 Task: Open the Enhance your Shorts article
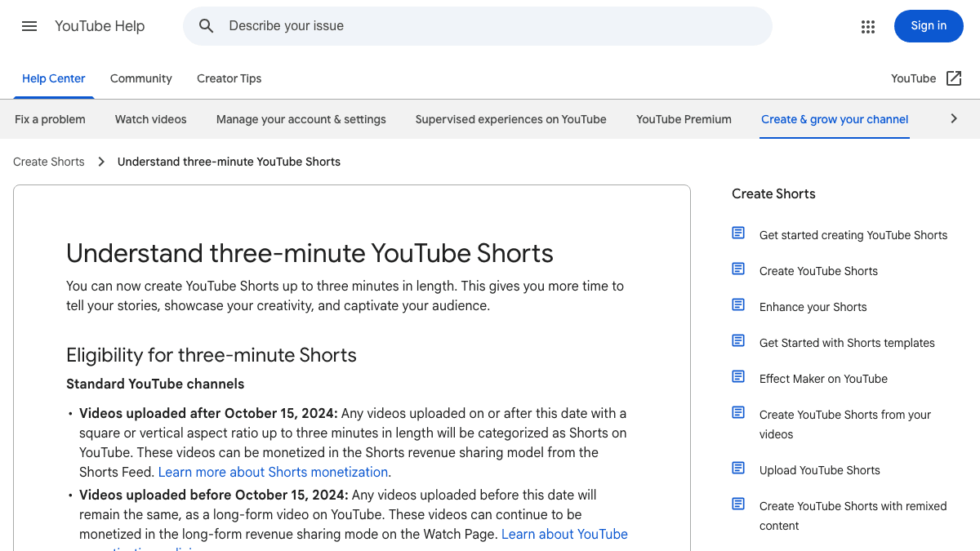pyautogui.click(x=813, y=307)
